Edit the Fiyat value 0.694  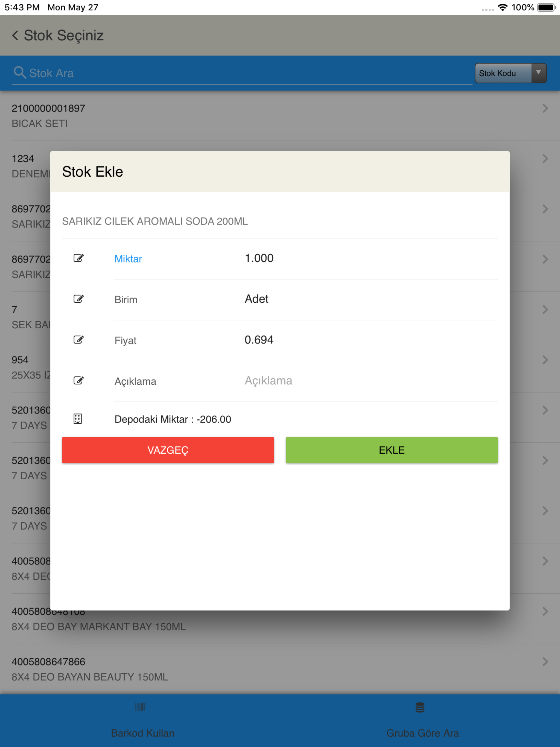click(x=259, y=340)
